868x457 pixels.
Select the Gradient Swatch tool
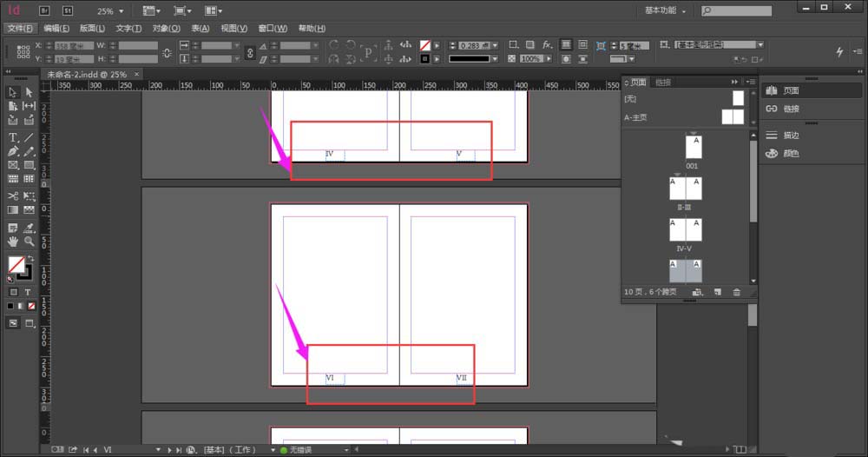coord(13,210)
